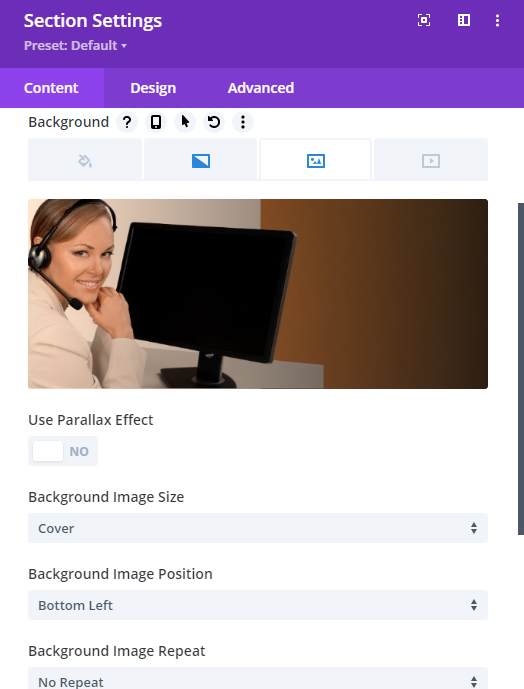Click the responsive phone icon beside Background
Viewport: 524px width, 689px height.
pyautogui.click(x=156, y=122)
